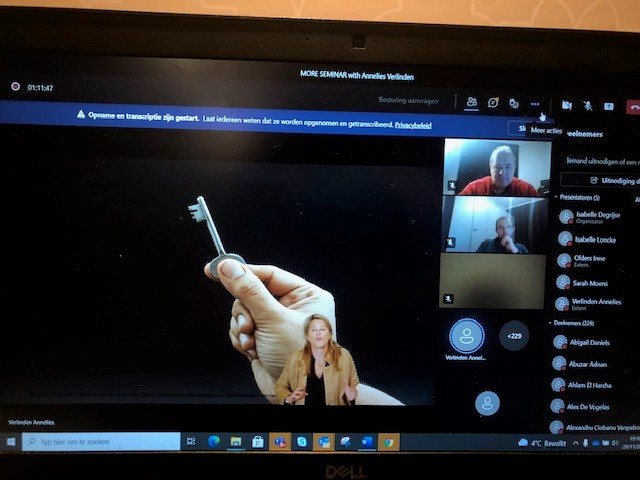Screen dimensions: 640x480
Task: Click Isabelle Degrijse's avatar icon
Action: click(x=566, y=217)
